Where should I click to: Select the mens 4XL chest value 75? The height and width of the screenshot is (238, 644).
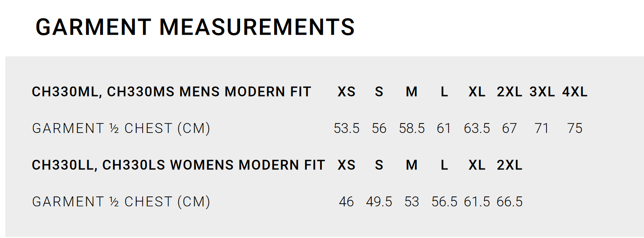[575, 128]
